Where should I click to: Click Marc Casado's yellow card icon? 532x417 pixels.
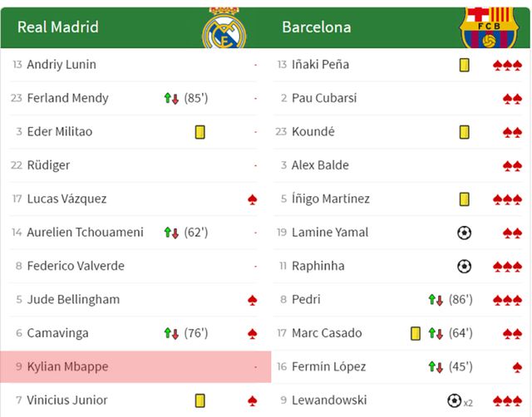(x=415, y=333)
